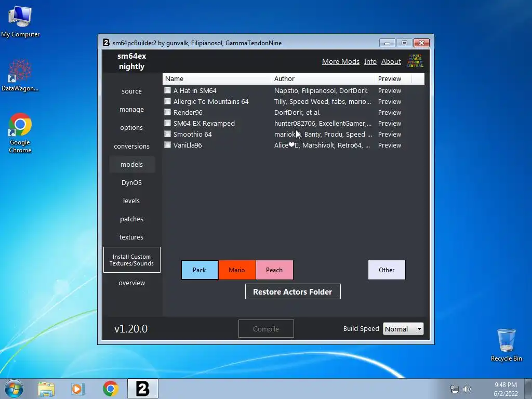Preview the VaniLla96 pack

tap(390, 145)
